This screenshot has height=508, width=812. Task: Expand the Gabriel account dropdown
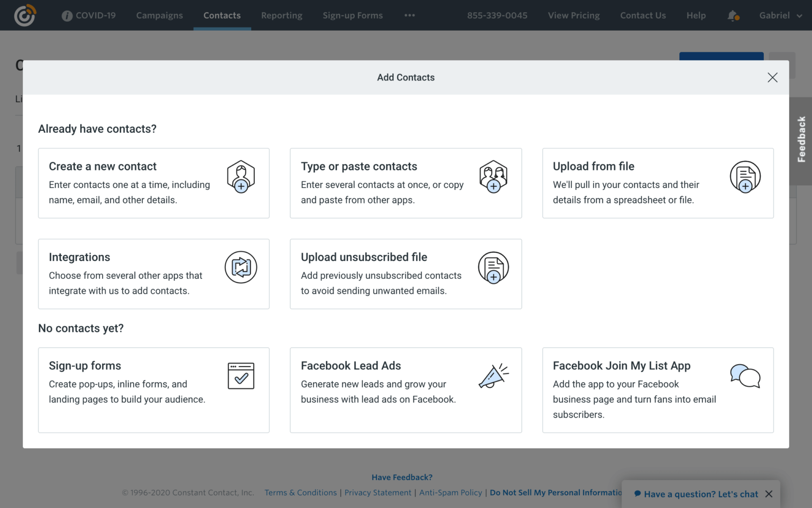[780, 15]
